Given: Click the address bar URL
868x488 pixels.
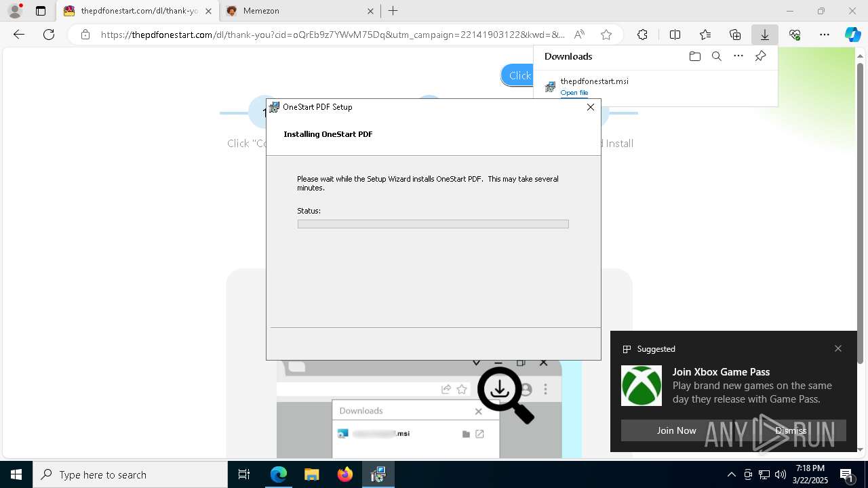Looking at the screenshot, I should [x=332, y=35].
